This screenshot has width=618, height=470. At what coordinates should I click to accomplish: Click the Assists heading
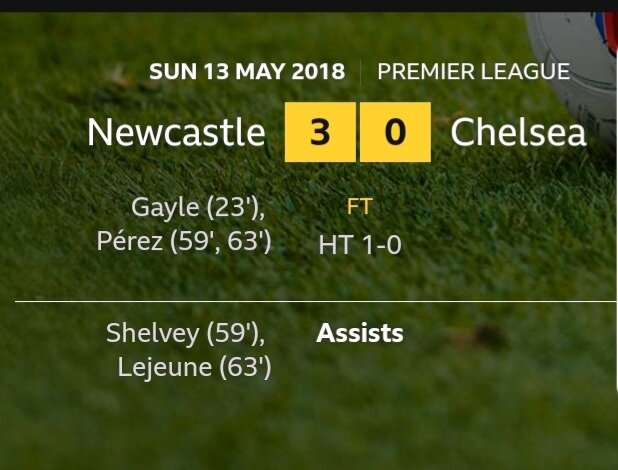pyautogui.click(x=360, y=333)
